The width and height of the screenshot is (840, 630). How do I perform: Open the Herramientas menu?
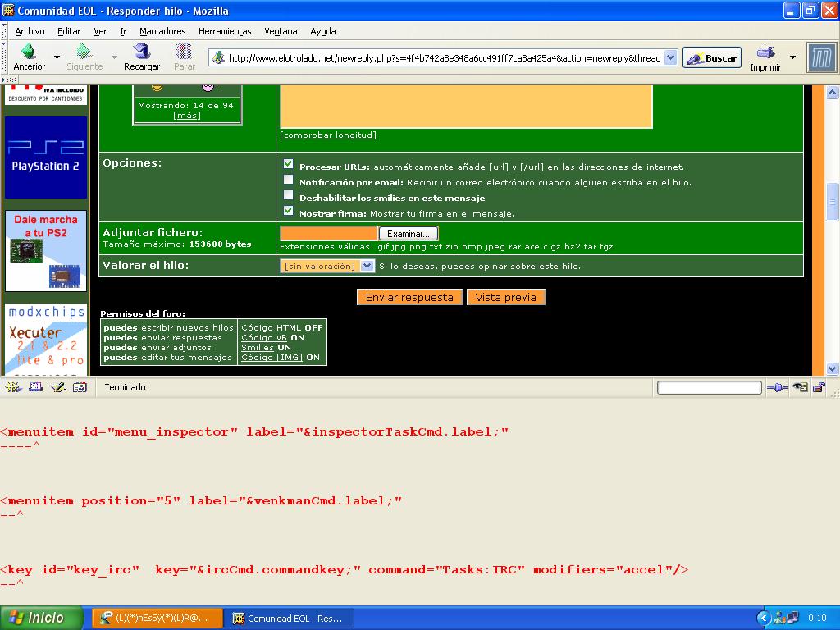[x=225, y=31]
